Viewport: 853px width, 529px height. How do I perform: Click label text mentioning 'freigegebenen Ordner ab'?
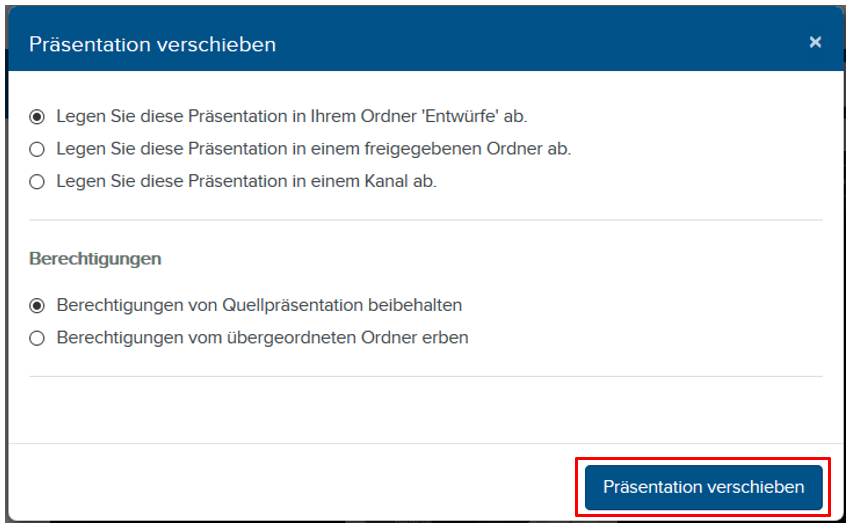(314, 149)
